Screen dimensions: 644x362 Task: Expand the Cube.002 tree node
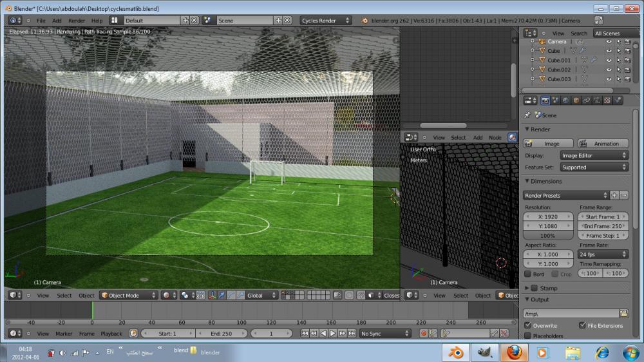(533, 70)
